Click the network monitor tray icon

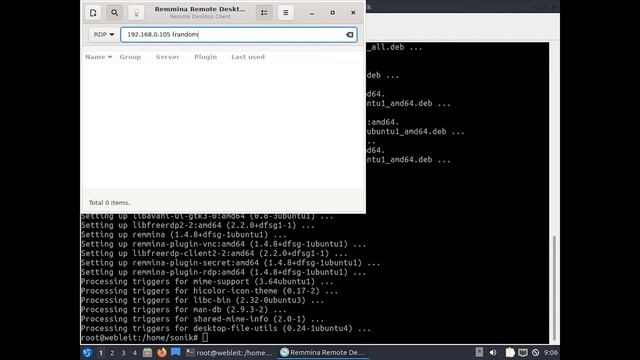(523, 352)
